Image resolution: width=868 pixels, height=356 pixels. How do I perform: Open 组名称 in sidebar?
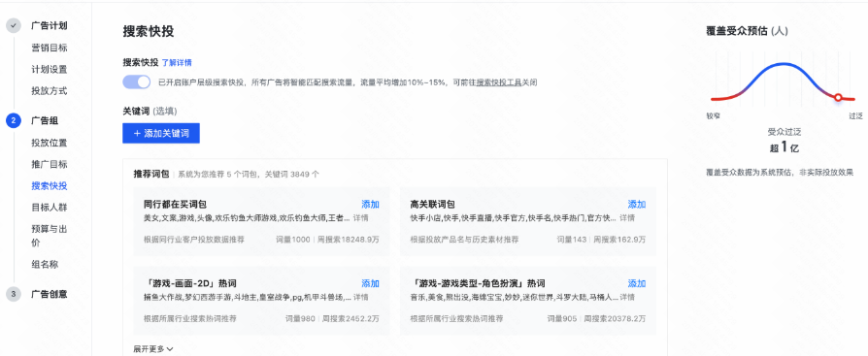[45, 264]
